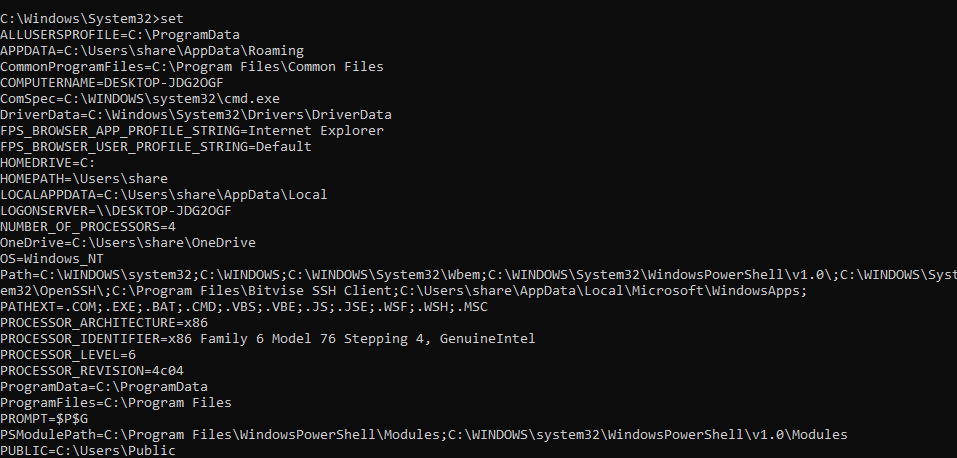This screenshot has height=458, width=957.
Task: Click FPS_BROWSER_USER_PROFILE_STRING=Default line
Action: [156, 147]
